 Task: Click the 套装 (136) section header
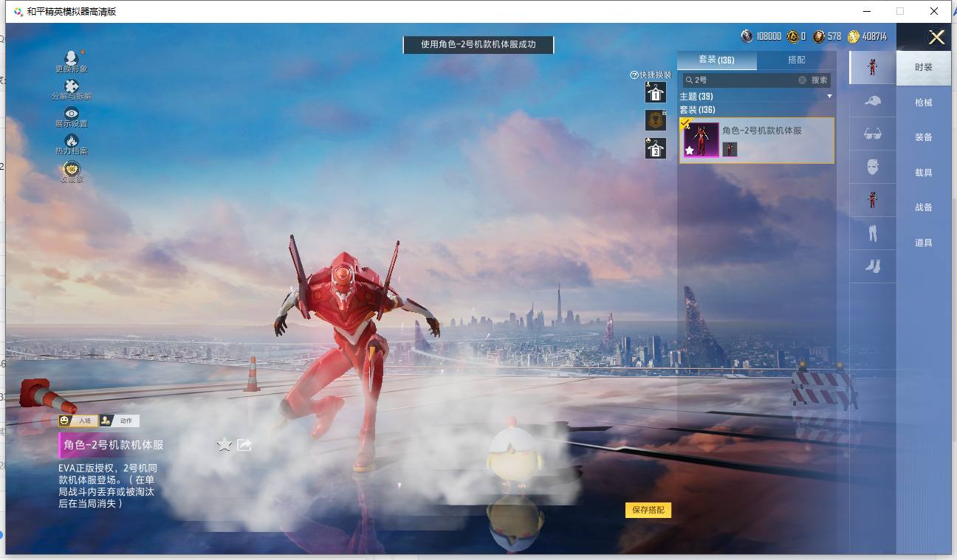coord(697,110)
